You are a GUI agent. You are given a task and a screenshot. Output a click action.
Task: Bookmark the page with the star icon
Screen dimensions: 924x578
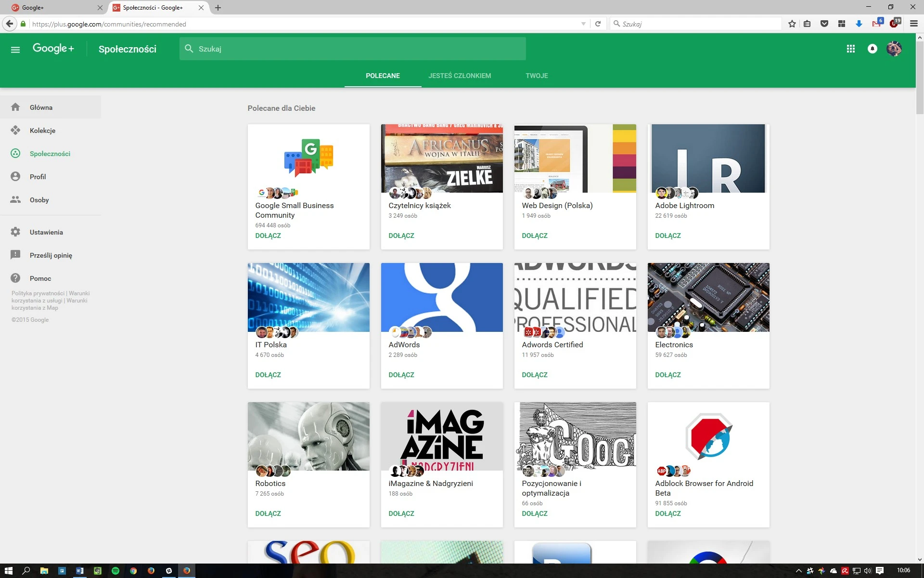[x=792, y=24]
